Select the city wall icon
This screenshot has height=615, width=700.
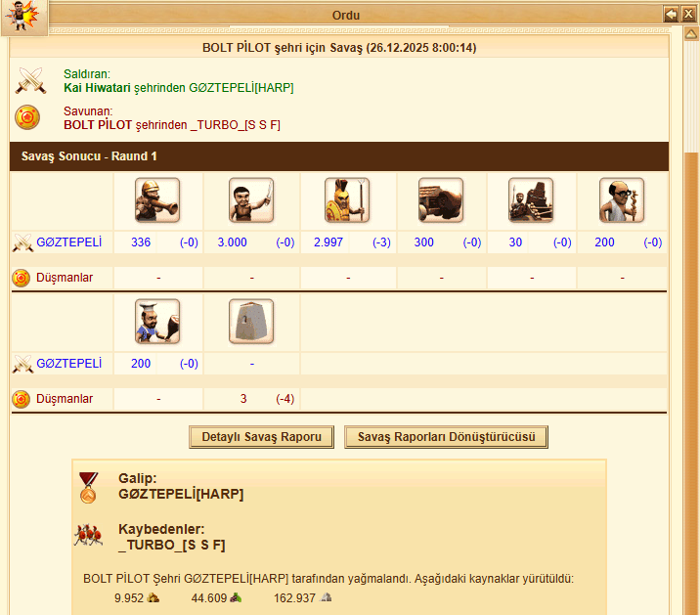(251, 322)
